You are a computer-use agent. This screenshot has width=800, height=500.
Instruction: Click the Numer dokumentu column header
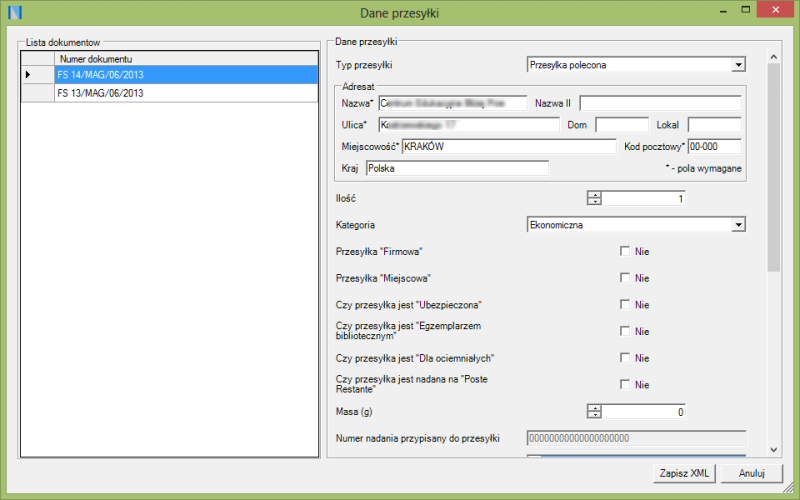click(x=185, y=59)
